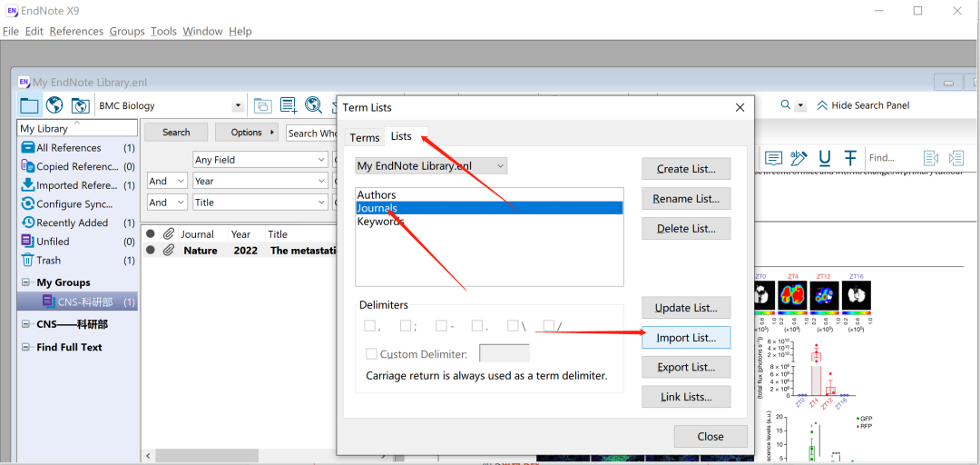Image resolution: width=980 pixels, height=465 pixels.
Task: Switch to Local Library Mode folder icon
Action: 29,105
